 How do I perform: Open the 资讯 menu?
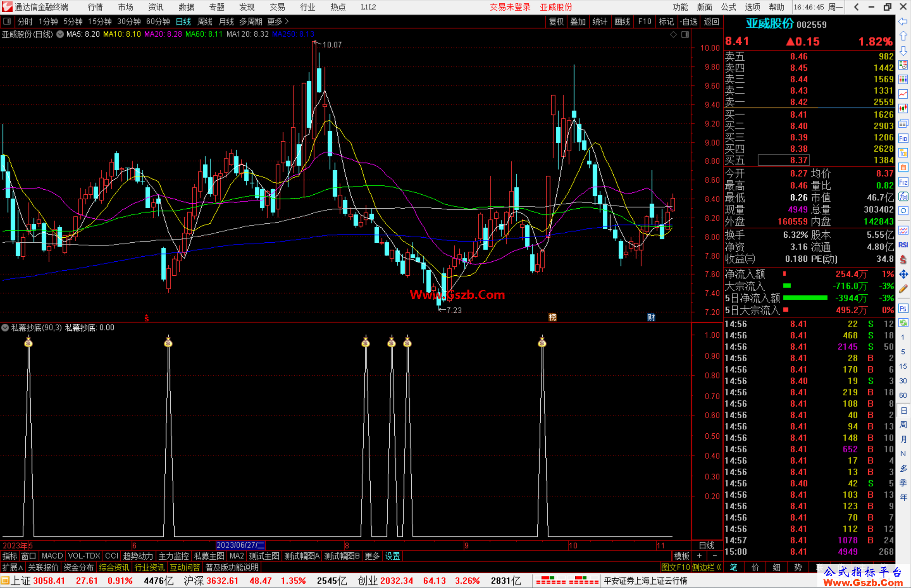pyautogui.click(x=156, y=7)
